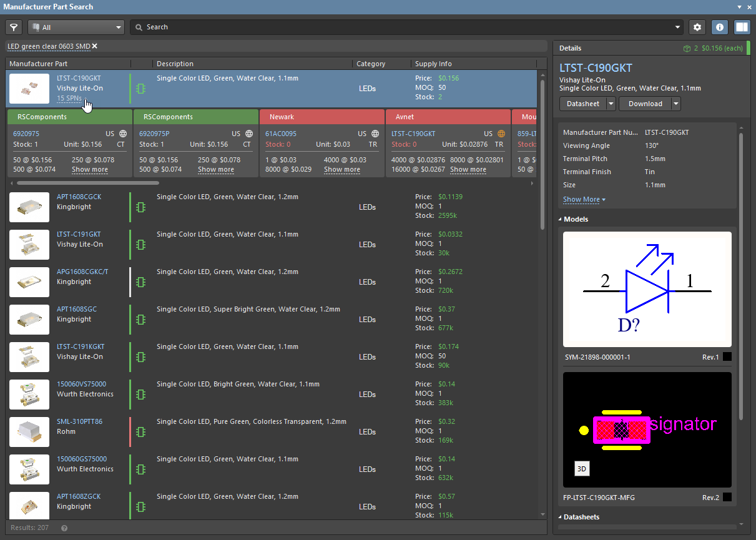The height and width of the screenshot is (540, 756).
Task: Sort by Supply Info column header
Action: [433, 64]
